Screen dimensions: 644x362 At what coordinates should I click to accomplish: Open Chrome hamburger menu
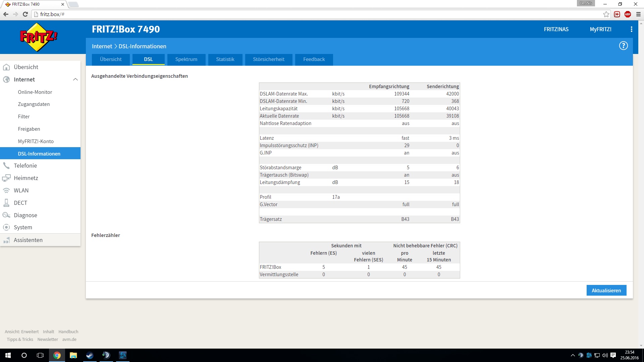click(638, 14)
